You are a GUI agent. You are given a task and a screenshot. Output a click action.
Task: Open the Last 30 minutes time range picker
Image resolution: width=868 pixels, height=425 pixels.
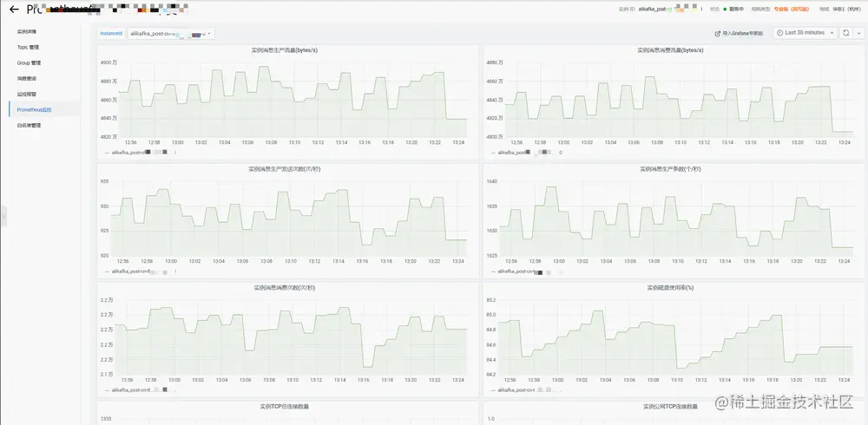pyautogui.click(x=805, y=33)
